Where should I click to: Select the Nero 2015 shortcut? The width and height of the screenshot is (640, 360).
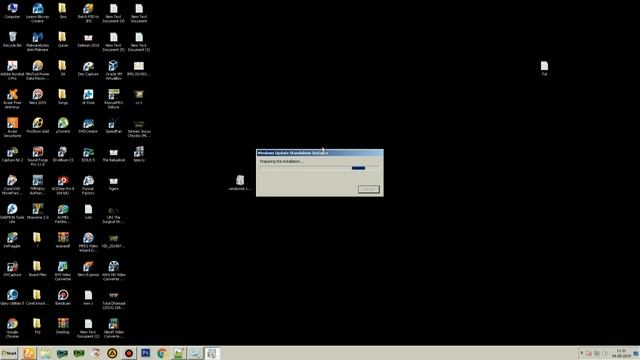[x=38, y=97]
